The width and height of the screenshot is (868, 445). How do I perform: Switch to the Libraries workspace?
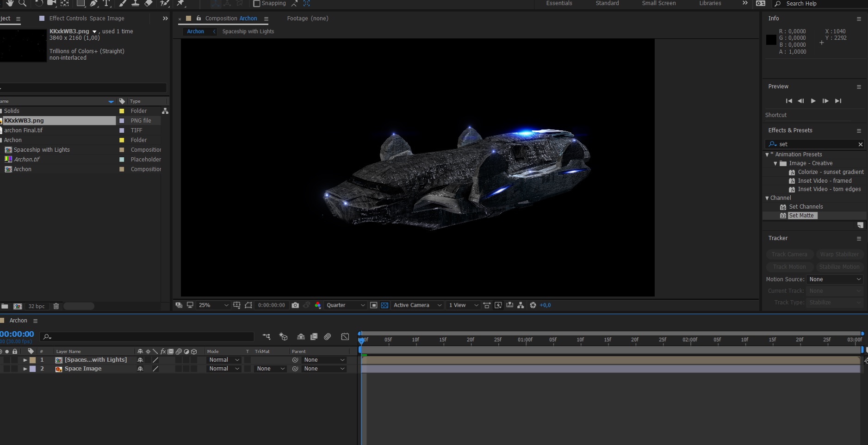click(710, 3)
